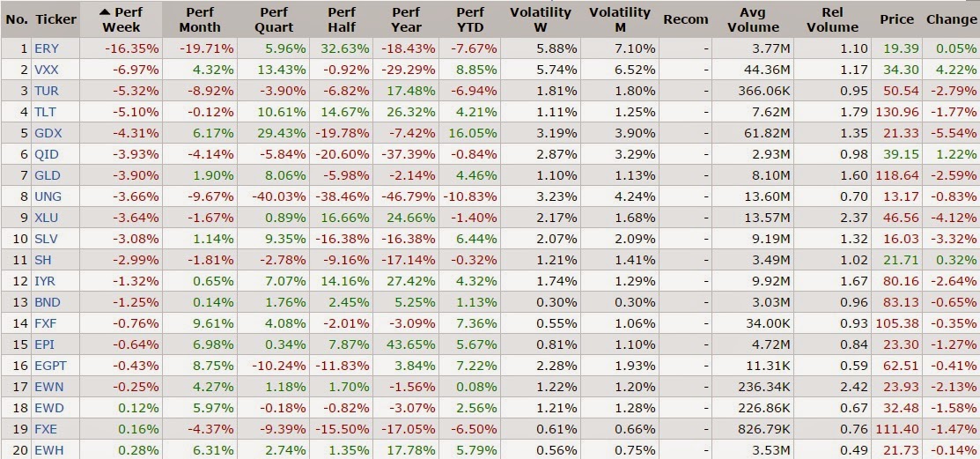Sort by Perf Half column header
The width and height of the screenshot is (980, 459).
342,19
